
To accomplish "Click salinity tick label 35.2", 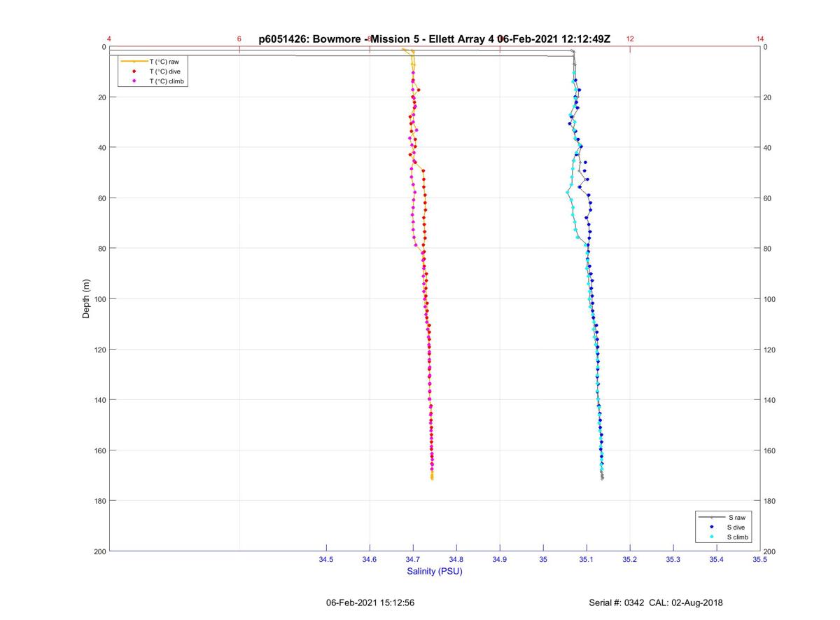I will [x=630, y=560].
